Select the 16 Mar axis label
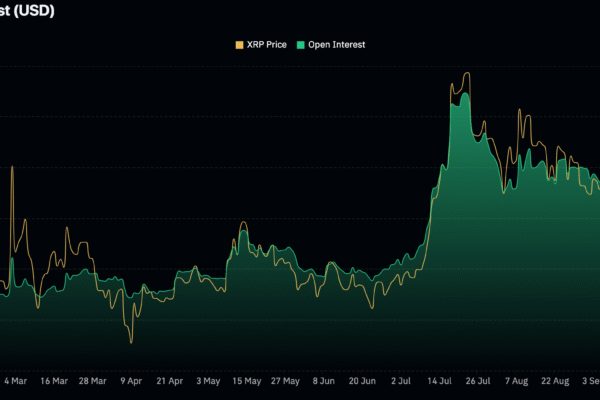 point(53,381)
